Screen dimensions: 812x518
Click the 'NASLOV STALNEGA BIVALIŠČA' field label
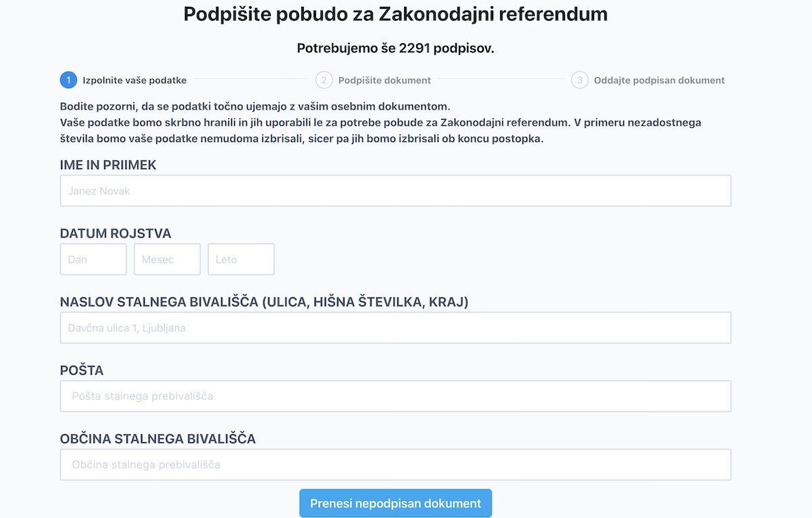click(x=264, y=302)
